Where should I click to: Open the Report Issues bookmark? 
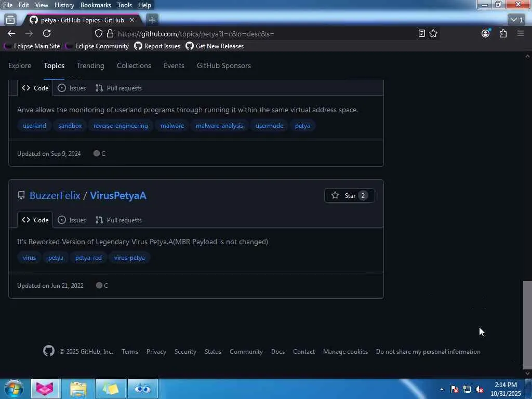tap(157, 46)
